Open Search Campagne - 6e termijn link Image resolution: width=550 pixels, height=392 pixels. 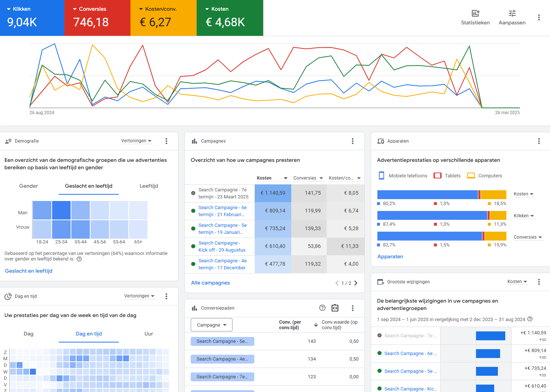click(222, 211)
